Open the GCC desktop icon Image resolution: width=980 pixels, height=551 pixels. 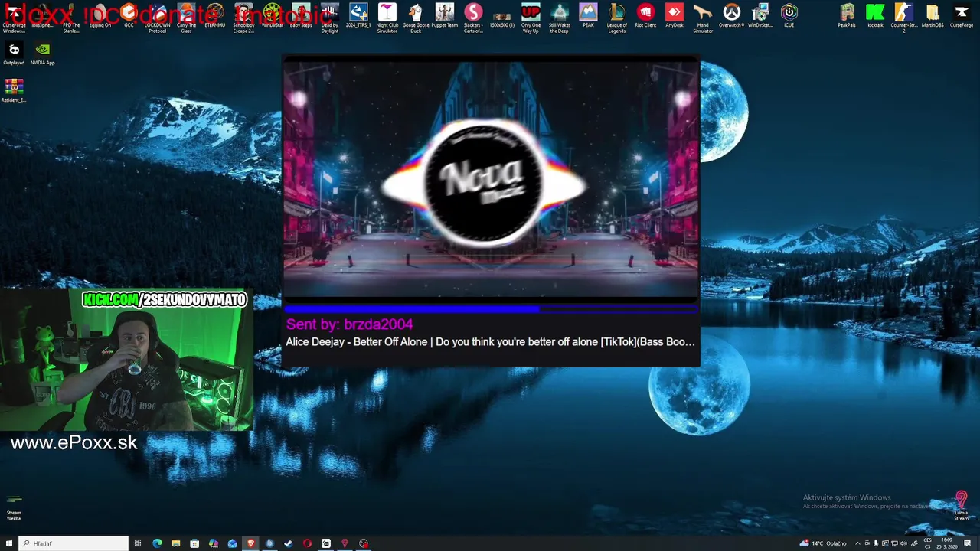tap(129, 16)
